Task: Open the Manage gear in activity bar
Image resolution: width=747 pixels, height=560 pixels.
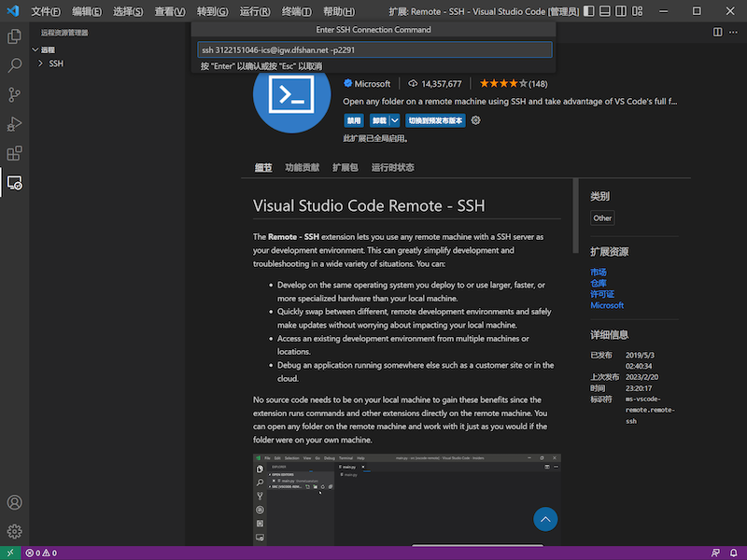Action: (x=15, y=531)
